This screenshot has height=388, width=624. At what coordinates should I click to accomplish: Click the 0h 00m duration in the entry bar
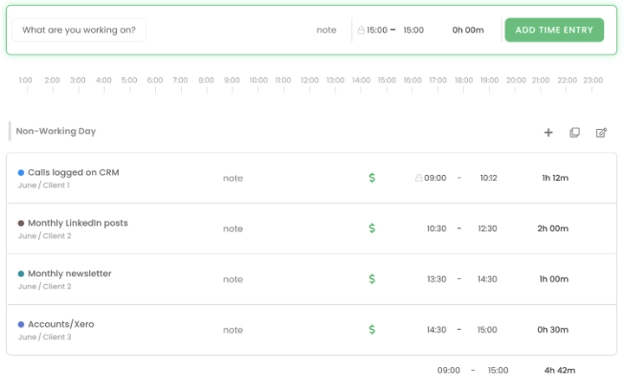coord(468,30)
